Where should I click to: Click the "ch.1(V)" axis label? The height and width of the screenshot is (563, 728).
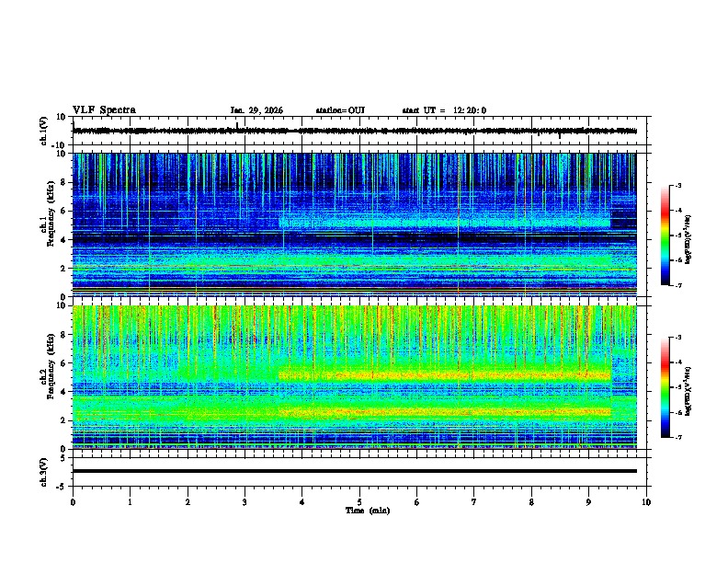coord(44,131)
